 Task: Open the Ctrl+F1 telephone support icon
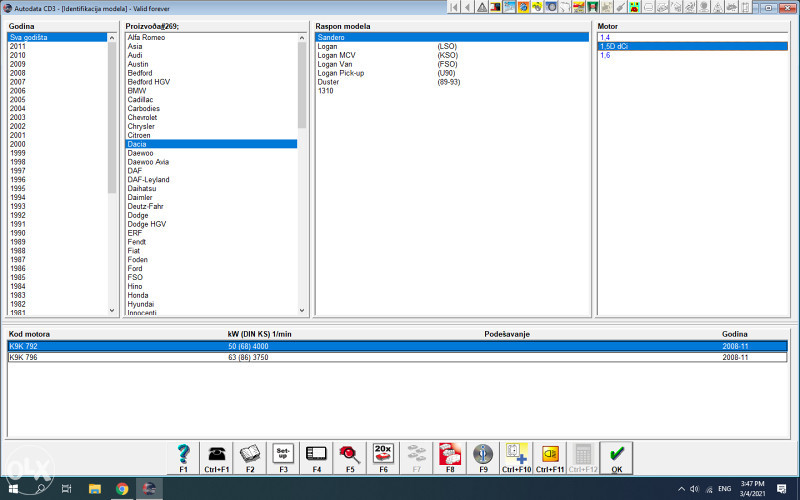click(217, 458)
